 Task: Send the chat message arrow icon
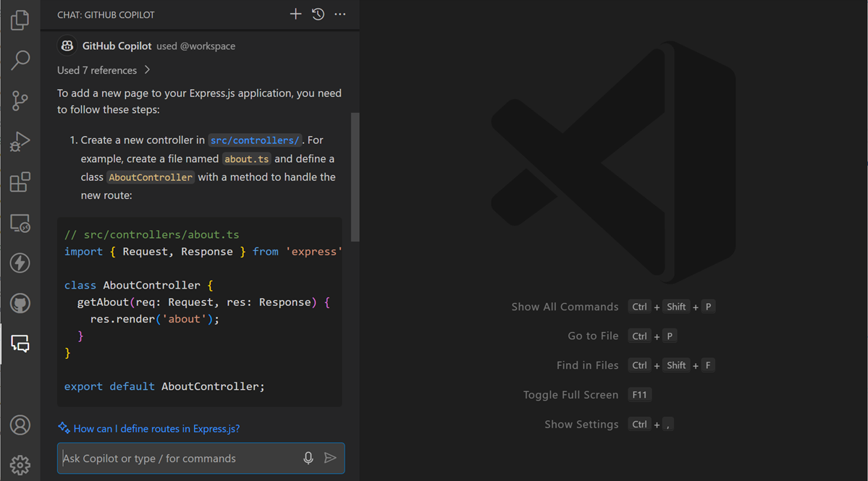(331, 458)
